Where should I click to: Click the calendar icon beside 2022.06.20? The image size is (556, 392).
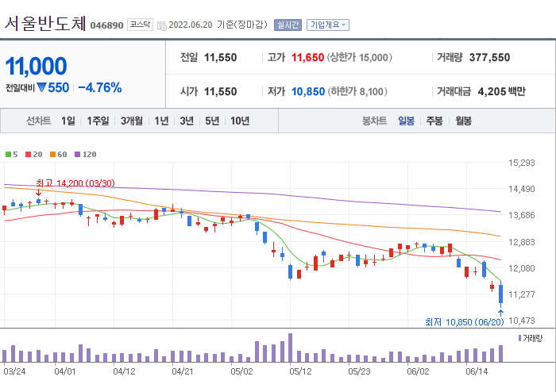[x=162, y=26]
